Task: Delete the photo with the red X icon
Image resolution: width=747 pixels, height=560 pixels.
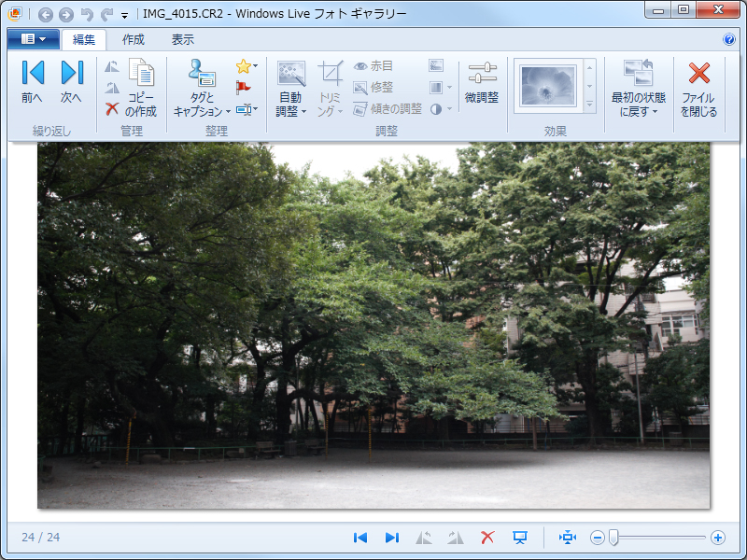Action: pos(487,537)
